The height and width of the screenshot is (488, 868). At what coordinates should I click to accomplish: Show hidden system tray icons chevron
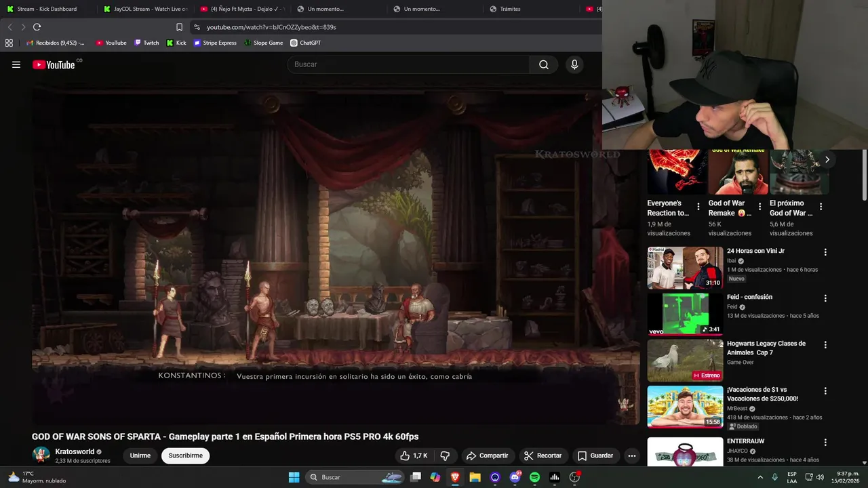pos(759,477)
